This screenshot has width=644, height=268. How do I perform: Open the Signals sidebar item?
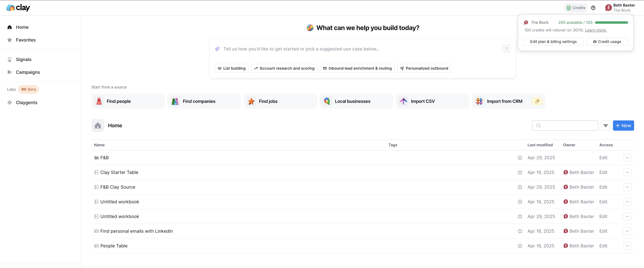[23, 59]
